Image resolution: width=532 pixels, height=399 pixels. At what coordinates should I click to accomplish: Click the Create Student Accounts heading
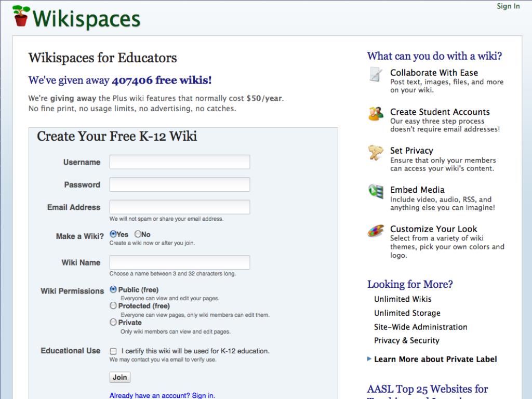[x=440, y=112]
